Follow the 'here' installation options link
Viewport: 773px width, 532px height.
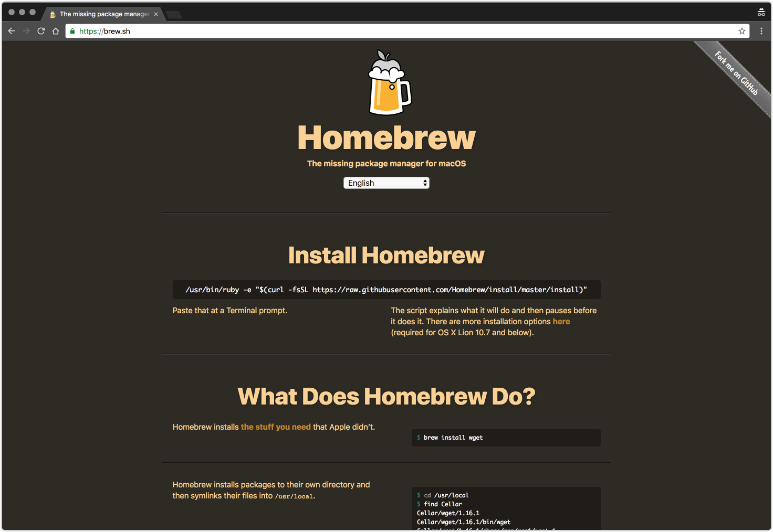(561, 322)
